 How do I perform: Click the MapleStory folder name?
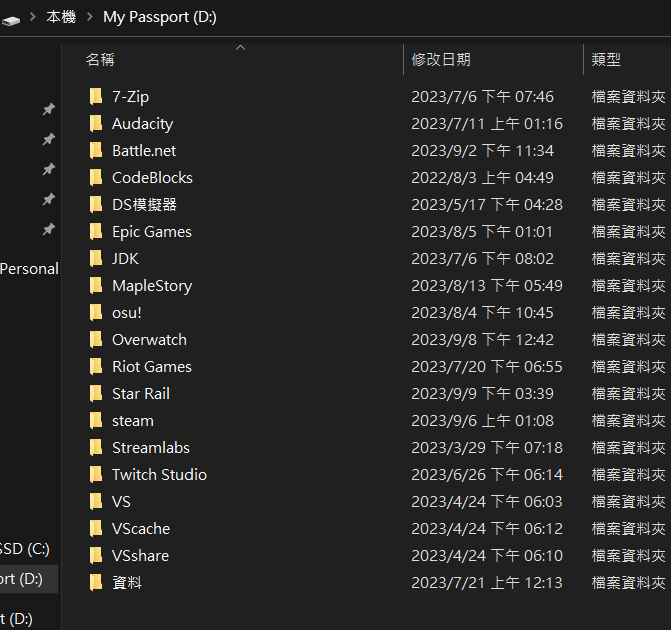tap(152, 286)
